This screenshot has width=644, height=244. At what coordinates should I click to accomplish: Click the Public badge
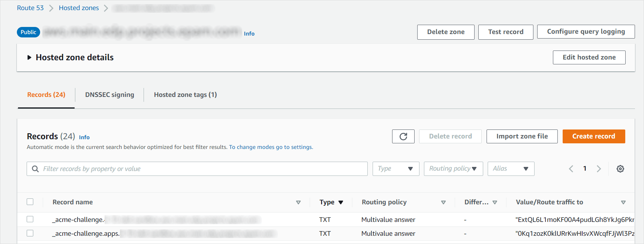pyautogui.click(x=28, y=32)
